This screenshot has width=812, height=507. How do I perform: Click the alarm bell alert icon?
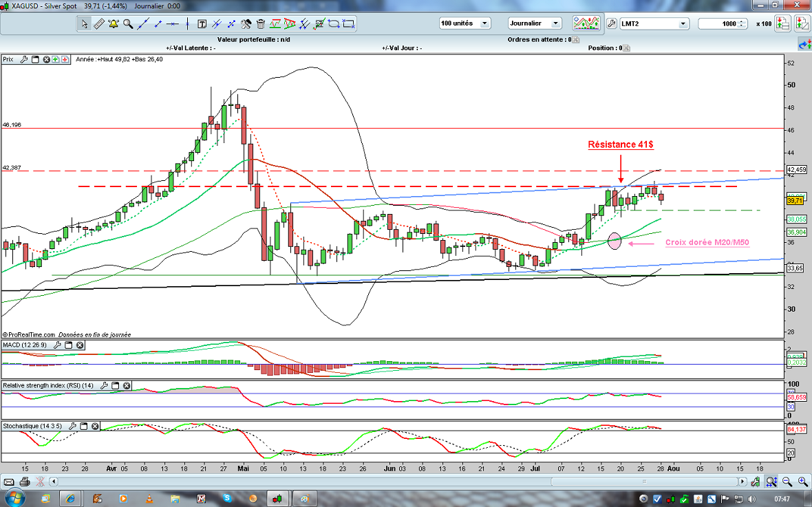click(x=114, y=24)
